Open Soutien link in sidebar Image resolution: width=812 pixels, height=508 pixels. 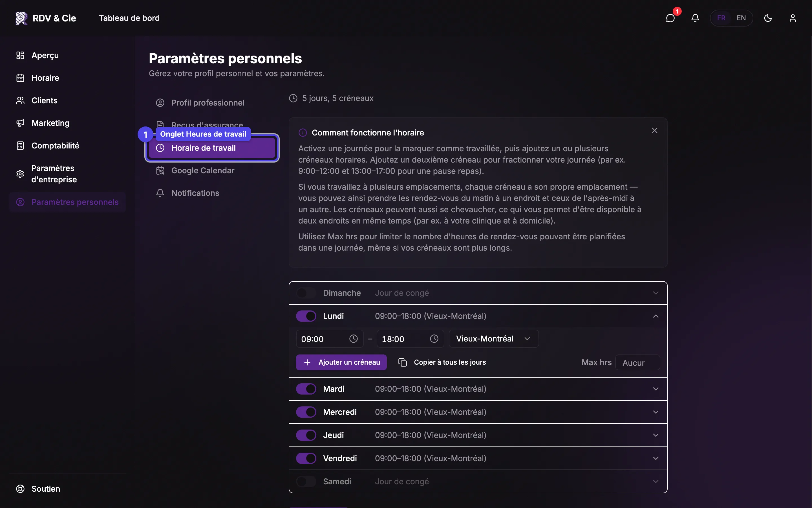point(67,489)
